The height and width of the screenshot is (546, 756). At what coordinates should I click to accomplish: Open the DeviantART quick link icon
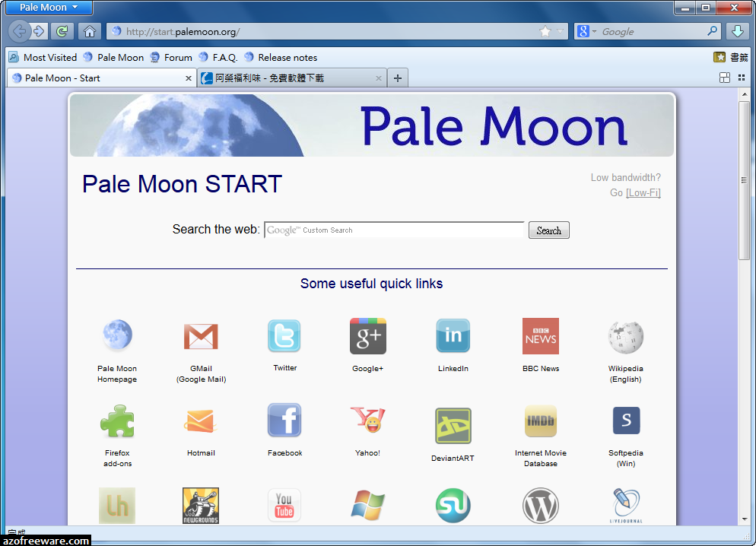coord(453,426)
